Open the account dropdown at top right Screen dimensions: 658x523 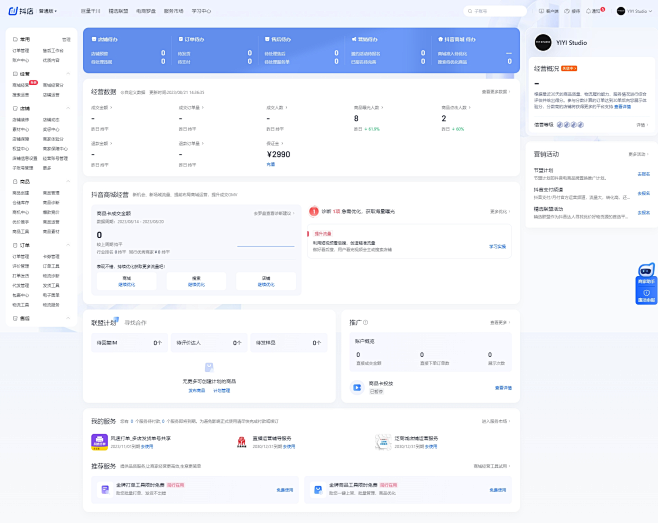pos(636,11)
